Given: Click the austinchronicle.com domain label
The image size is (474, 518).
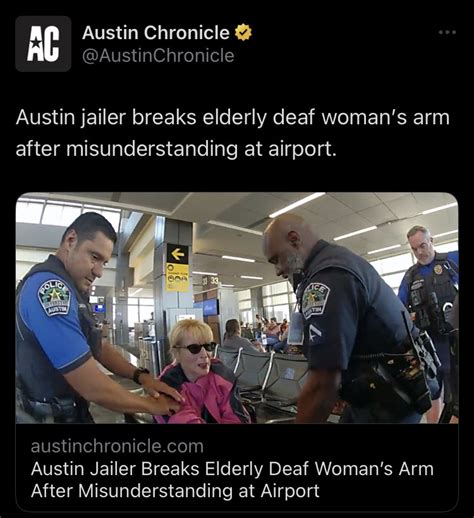Looking at the screenshot, I should coord(117,446).
